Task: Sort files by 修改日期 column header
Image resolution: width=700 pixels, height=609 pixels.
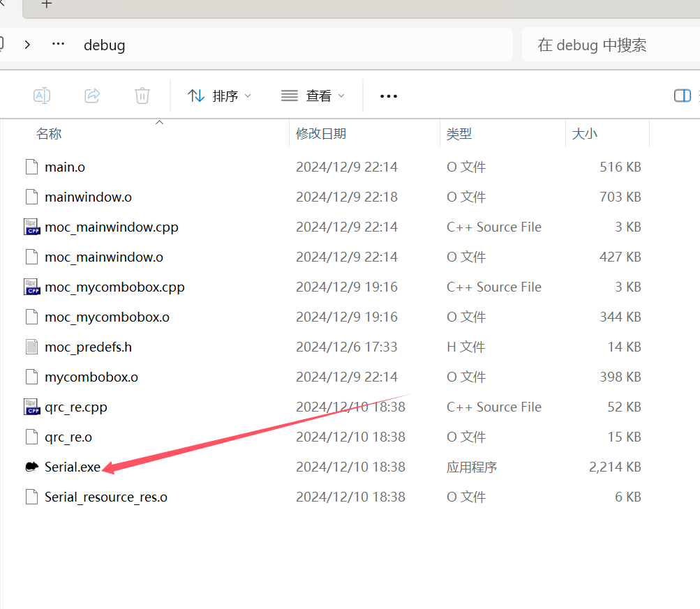Action: (321, 134)
